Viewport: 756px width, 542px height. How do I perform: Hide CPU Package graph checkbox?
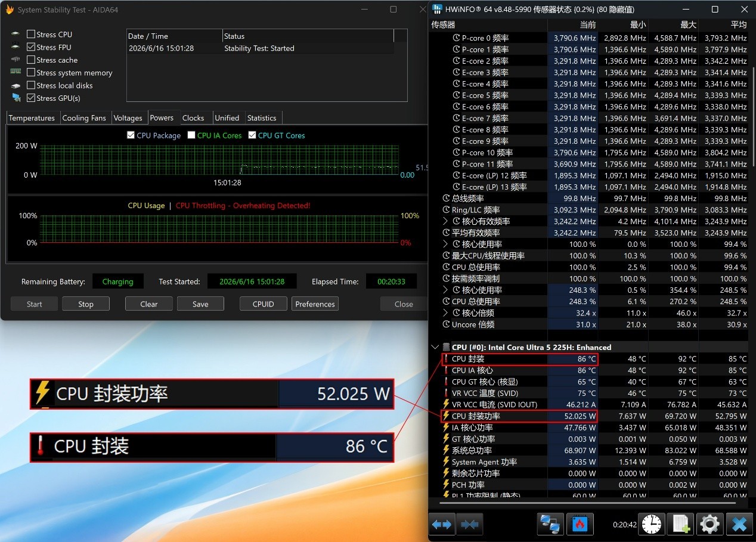pos(131,135)
